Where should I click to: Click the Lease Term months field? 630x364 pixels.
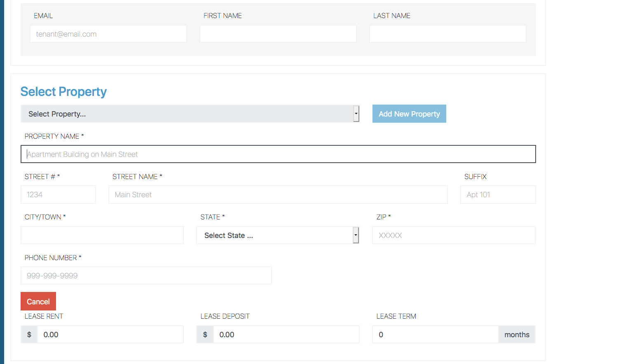(436, 334)
